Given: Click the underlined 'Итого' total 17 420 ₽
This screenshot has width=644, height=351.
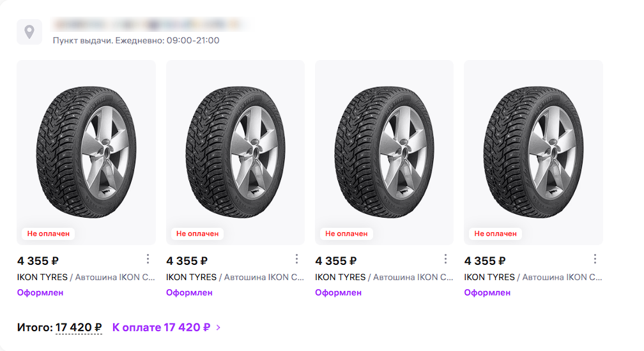Looking at the screenshot, I should point(78,327).
